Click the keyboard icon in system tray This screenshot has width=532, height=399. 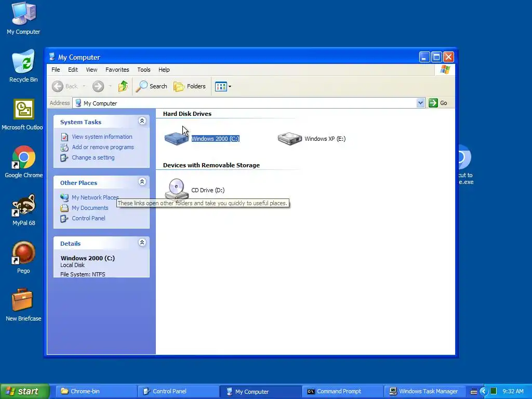(474, 392)
